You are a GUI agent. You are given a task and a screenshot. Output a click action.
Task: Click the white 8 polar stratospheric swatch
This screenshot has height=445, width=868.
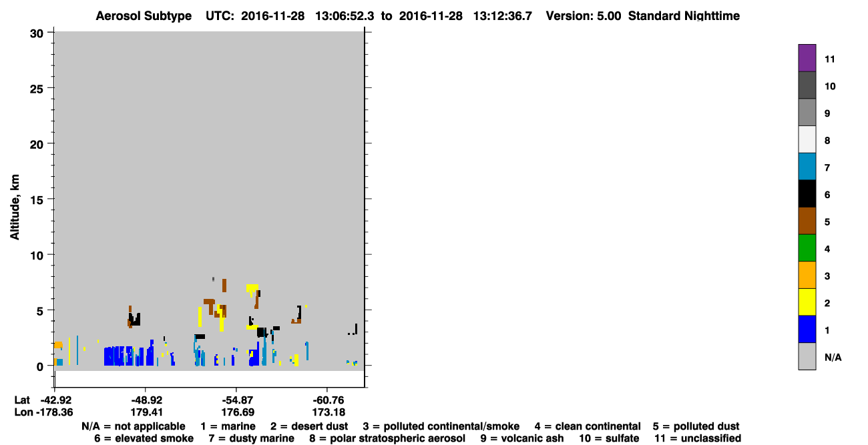point(807,139)
